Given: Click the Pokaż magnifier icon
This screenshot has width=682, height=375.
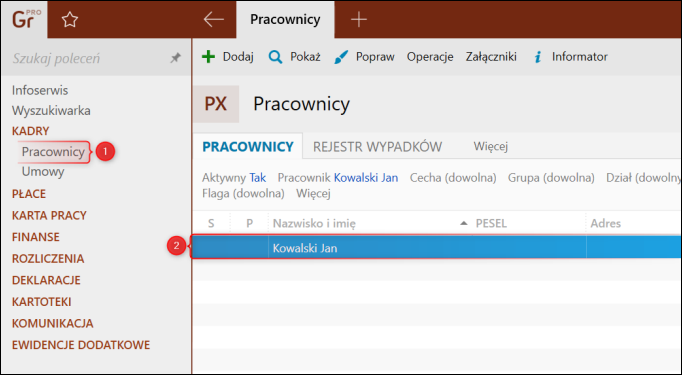Looking at the screenshot, I should pyautogui.click(x=275, y=57).
